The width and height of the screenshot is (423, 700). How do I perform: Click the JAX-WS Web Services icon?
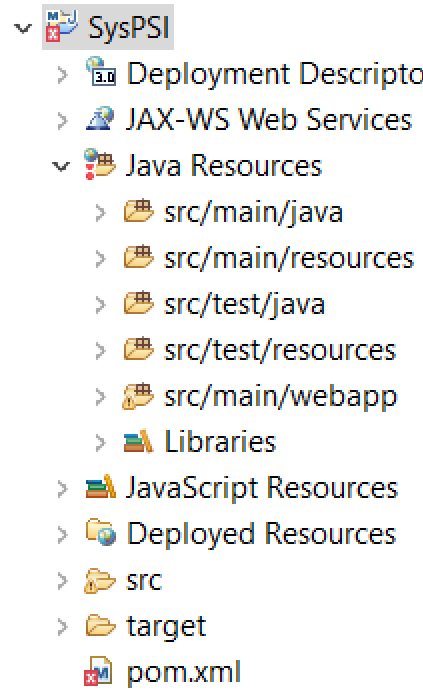click(x=100, y=118)
